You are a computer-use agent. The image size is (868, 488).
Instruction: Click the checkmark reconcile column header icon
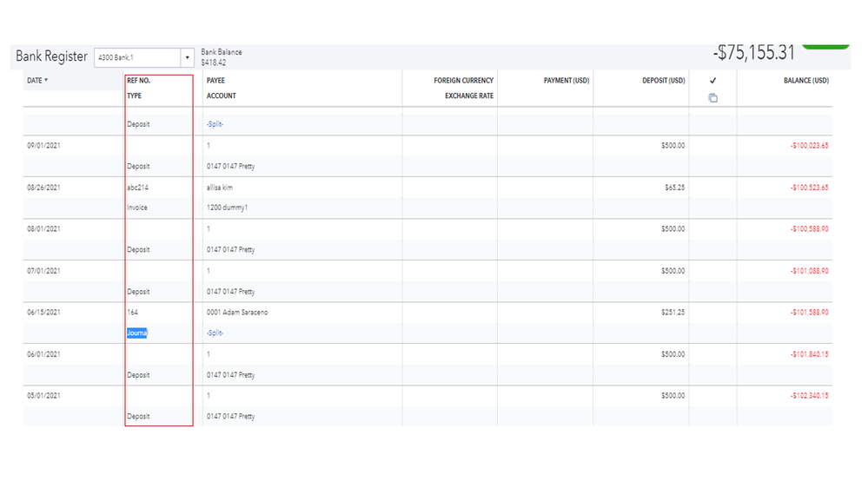(x=712, y=81)
